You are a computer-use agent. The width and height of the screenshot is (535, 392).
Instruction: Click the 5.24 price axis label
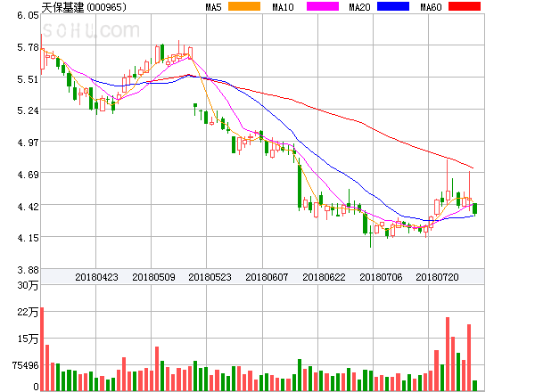[28, 110]
